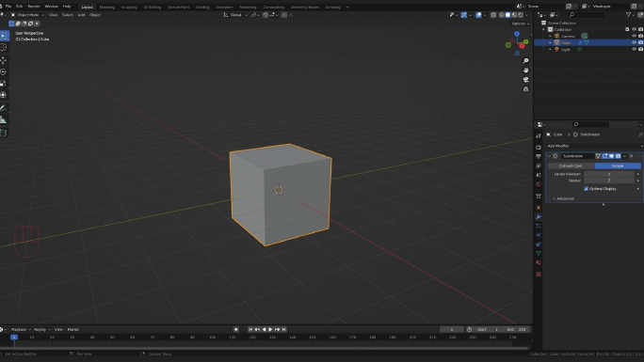Select the Cursor tool

point(3,48)
